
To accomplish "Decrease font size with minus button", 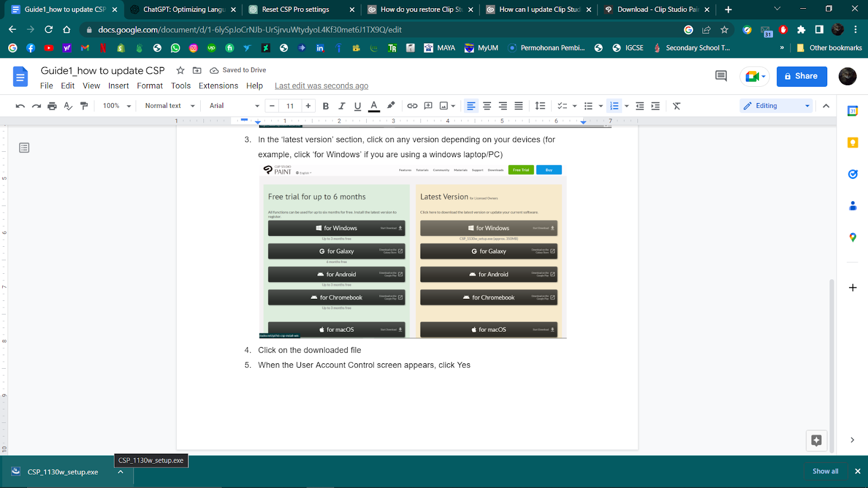I will point(272,106).
